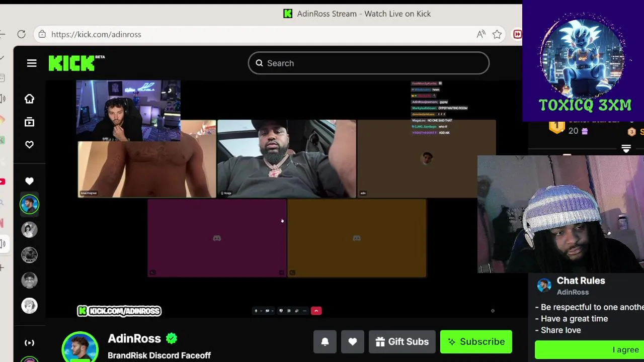Reload the page with refresh button

(21, 34)
